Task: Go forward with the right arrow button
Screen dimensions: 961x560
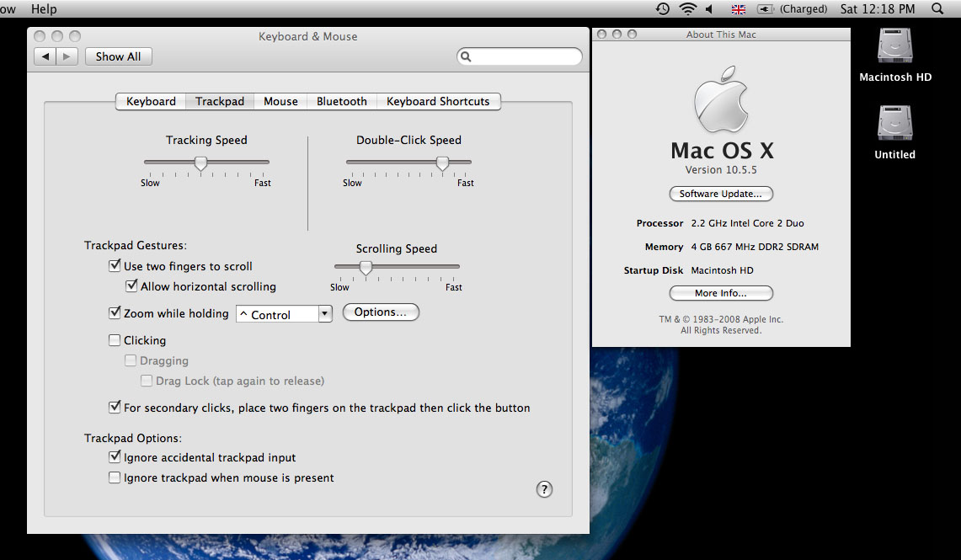Action: coord(67,56)
